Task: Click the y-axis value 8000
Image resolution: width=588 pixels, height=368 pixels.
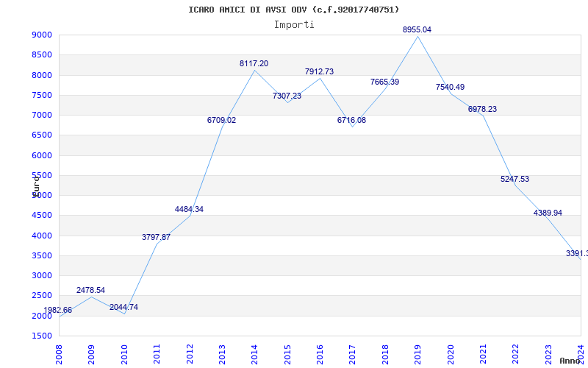Action: pos(42,75)
